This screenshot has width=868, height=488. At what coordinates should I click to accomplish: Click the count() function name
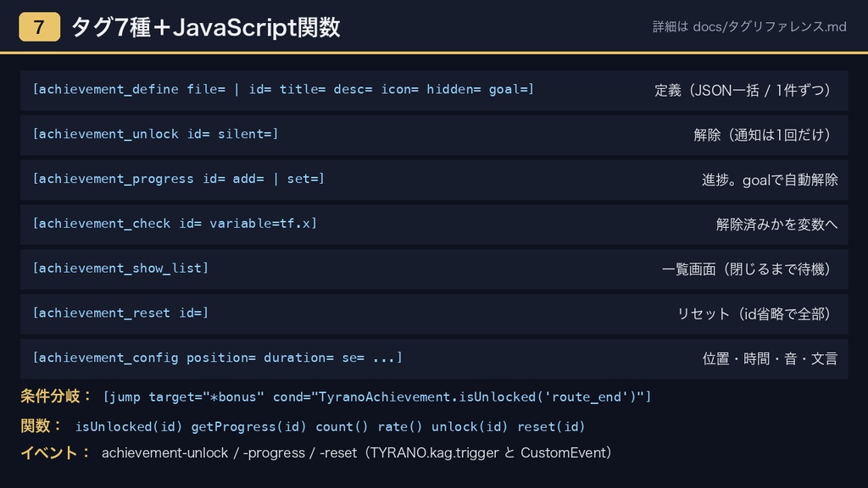click(x=342, y=427)
